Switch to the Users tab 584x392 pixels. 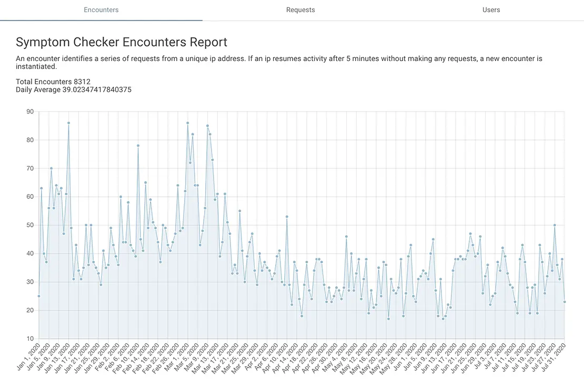pyautogui.click(x=491, y=9)
